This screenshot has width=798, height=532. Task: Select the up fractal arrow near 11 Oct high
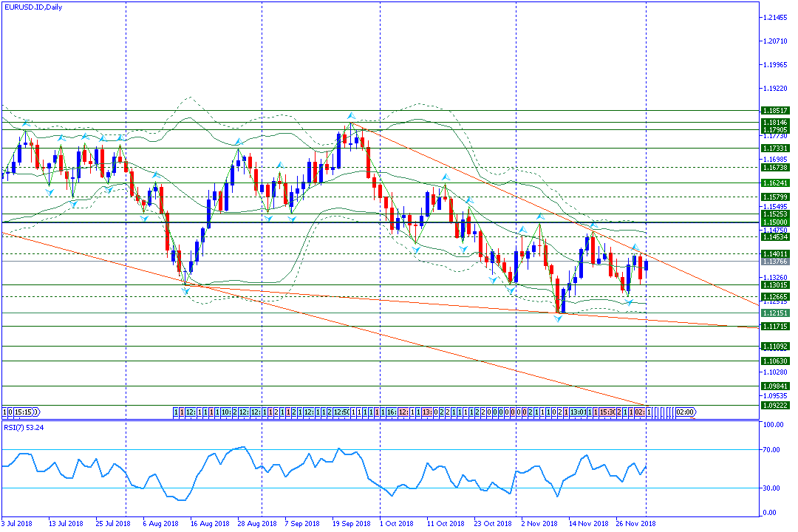point(446,177)
